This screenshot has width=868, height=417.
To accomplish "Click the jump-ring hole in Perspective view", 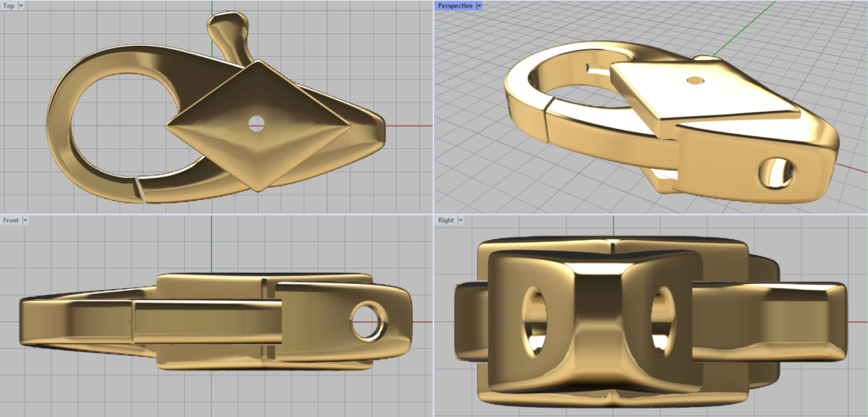I will [777, 172].
